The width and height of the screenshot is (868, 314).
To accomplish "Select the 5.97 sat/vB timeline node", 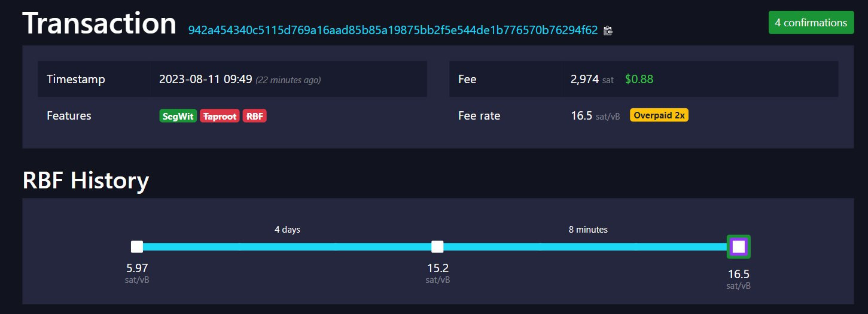I will (137, 246).
